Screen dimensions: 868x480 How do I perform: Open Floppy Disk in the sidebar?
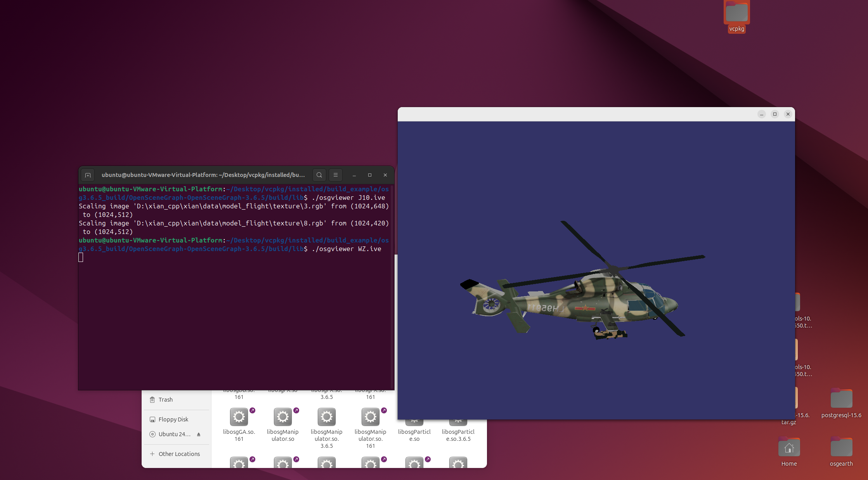click(173, 419)
